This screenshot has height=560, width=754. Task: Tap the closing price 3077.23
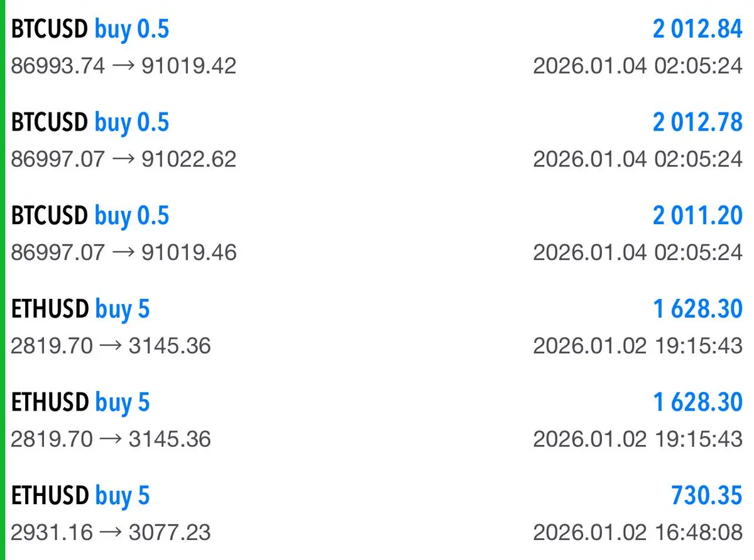pos(170,532)
